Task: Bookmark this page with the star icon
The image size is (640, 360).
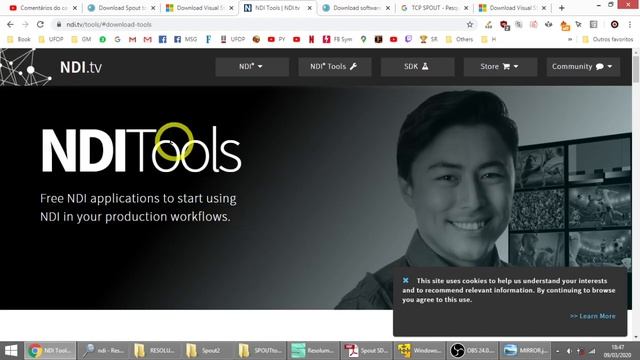Action: pyautogui.click(x=470, y=24)
